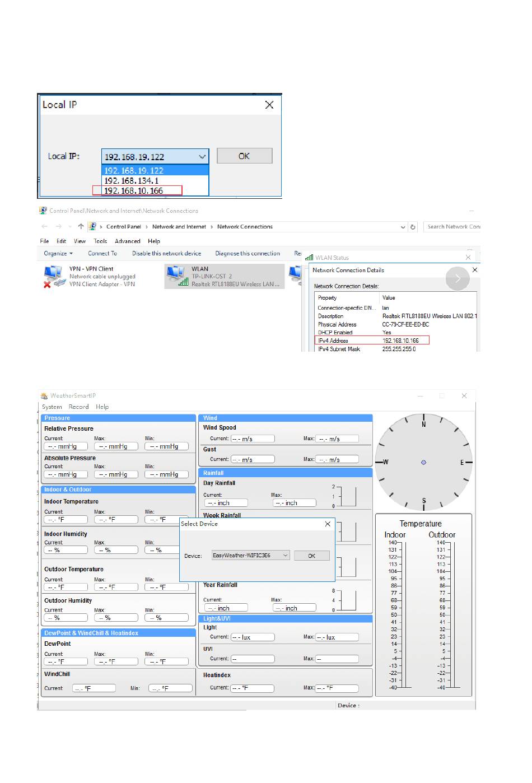This screenshot has width=532, height=783.
Task: Expand the address bar history dropdown
Action: point(403,227)
